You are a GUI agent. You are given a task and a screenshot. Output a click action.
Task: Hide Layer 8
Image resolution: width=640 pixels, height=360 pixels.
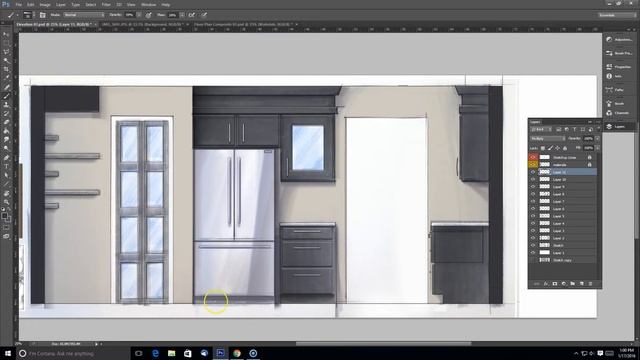[533, 194]
